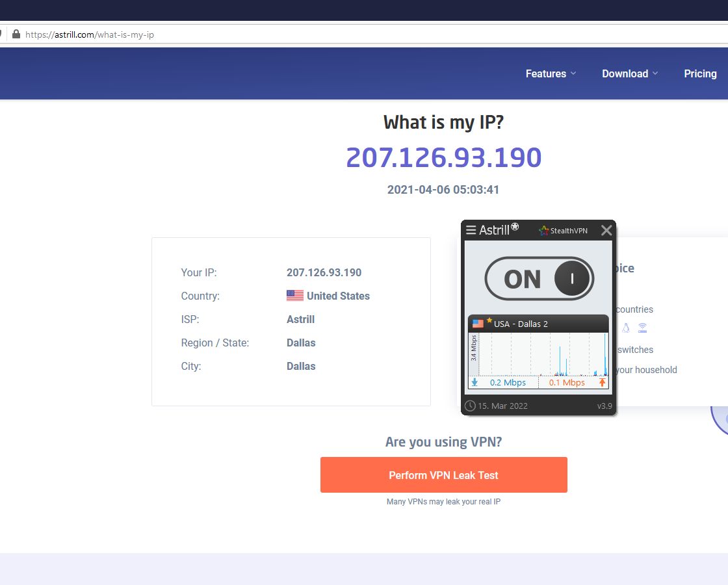Click the browser address bar URL
The width and height of the screenshot is (728, 585).
click(90, 35)
